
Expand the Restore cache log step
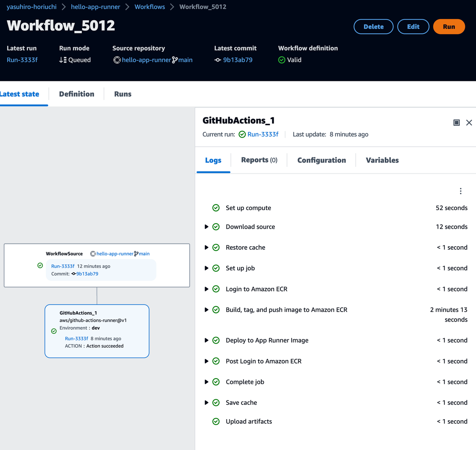click(206, 247)
